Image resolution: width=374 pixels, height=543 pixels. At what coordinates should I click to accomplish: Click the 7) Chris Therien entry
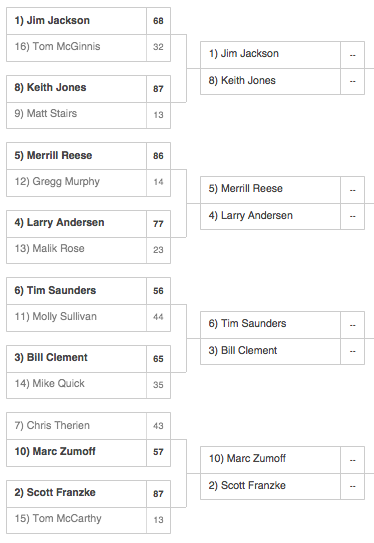(x=88, y=426)
